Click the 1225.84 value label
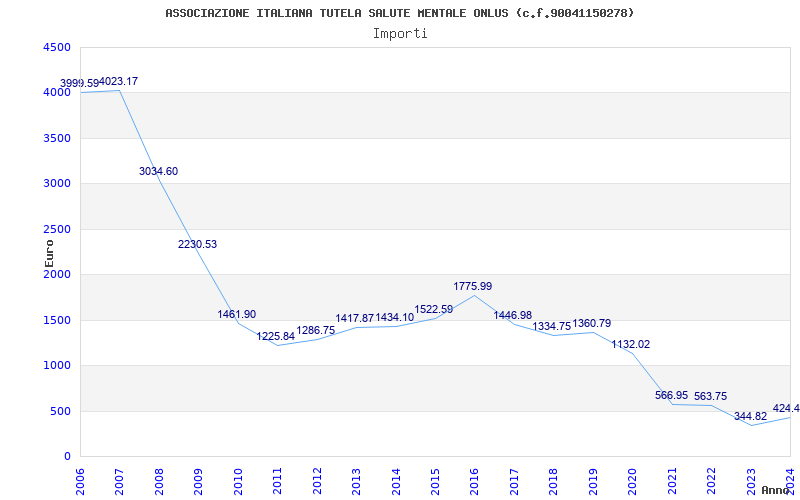 point(276,337)
